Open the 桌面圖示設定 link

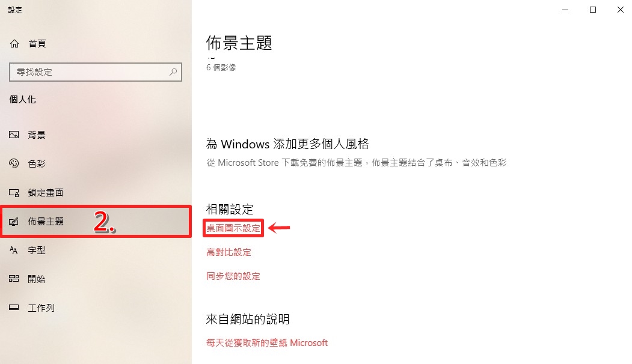click(x=233, y=228)
